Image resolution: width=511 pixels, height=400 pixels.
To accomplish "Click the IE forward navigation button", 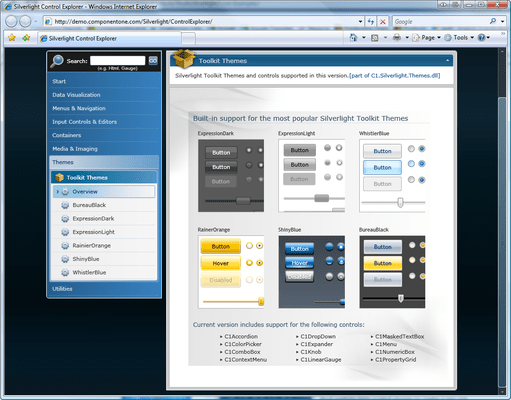I will pos(25,22).
